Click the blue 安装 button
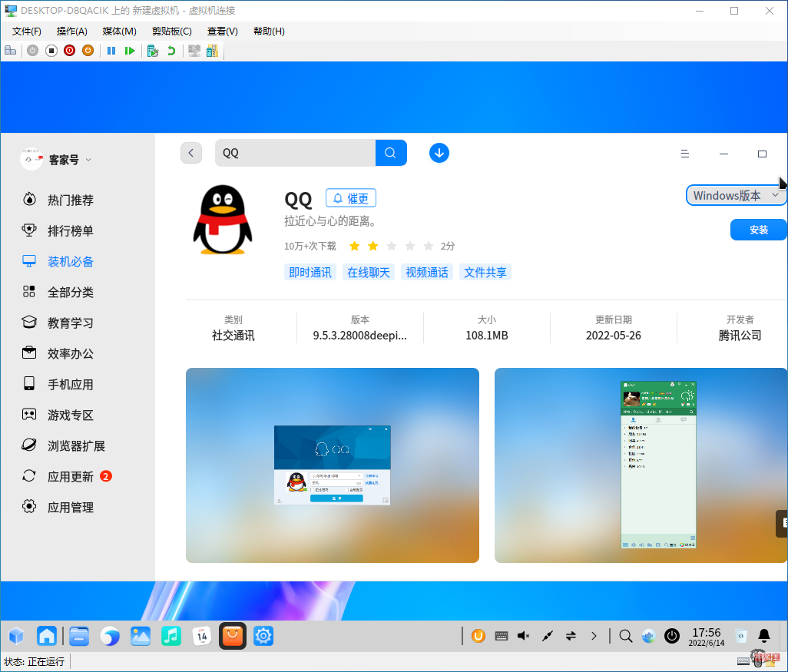788x672 pixels. click(758, 230)
